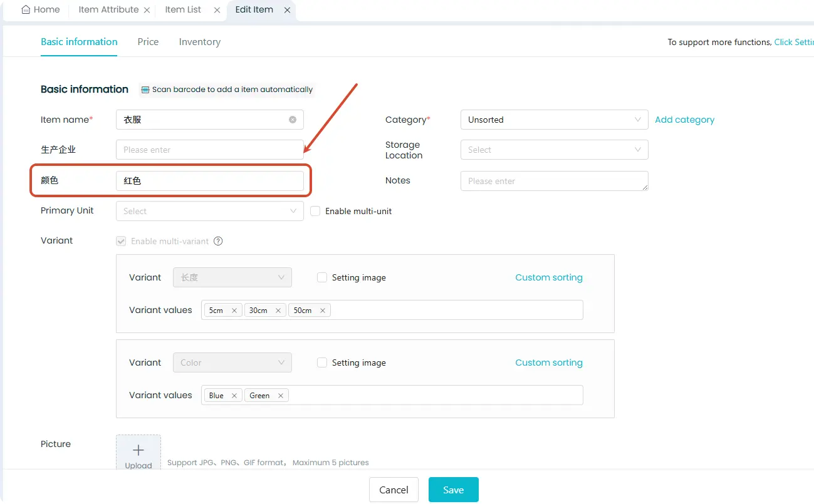This screenshot has width=814, height=504.
Task: Open the Color Variant dropdown
Action: [232, 363]
